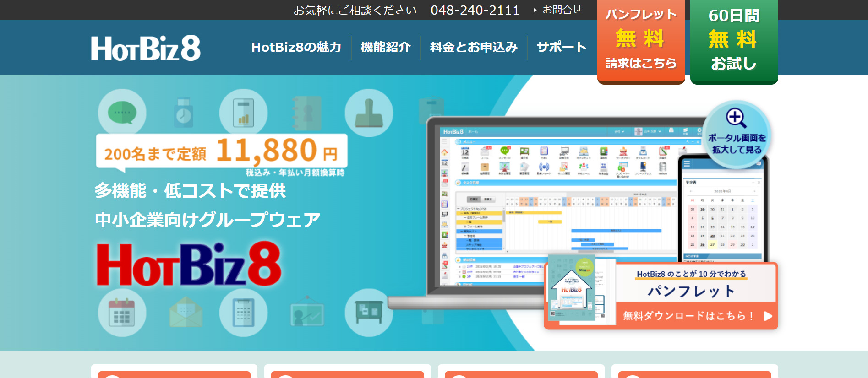
Task: Click the bar chart report icon
Action: coord(243,113)
